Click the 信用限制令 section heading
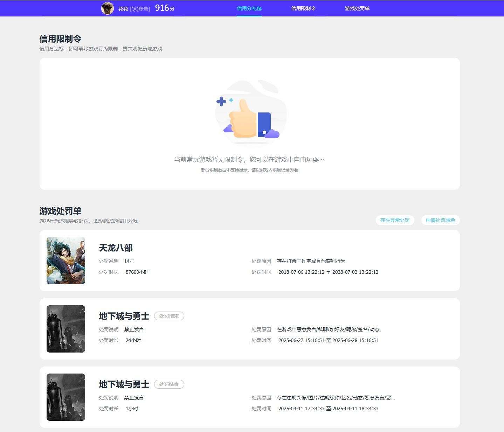504x432 pixels. tap(60, 39)
